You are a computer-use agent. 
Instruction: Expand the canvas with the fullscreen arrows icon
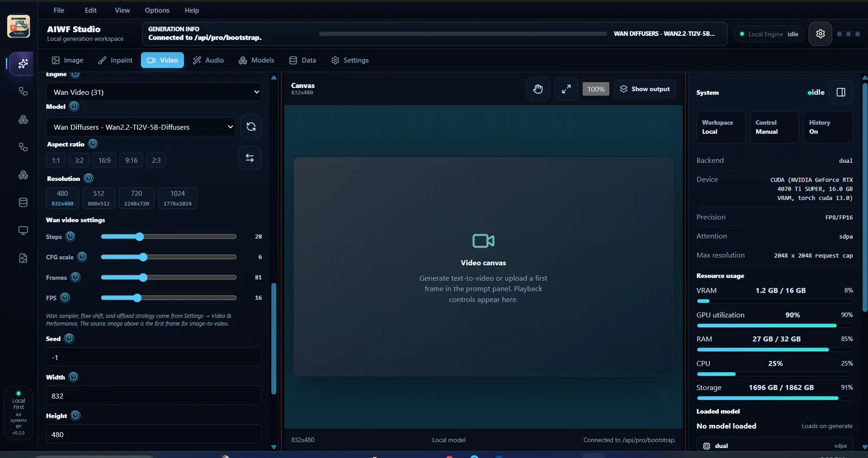click(x=566, y=89)
